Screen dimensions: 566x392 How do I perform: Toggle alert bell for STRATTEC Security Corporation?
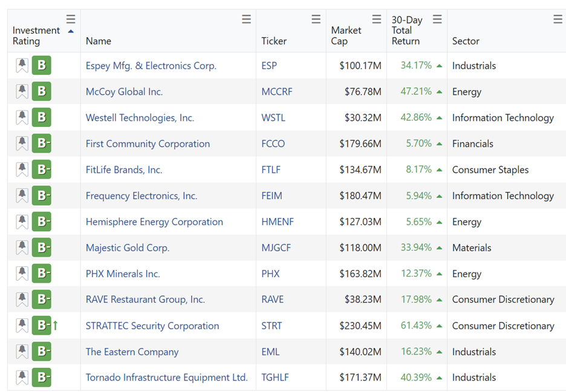coord(22,326)
